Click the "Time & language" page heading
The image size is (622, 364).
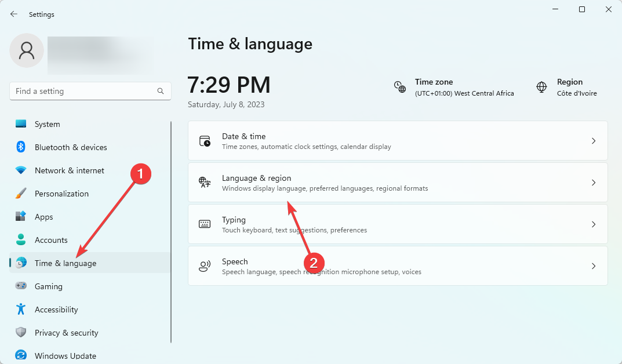coord(250,44)
